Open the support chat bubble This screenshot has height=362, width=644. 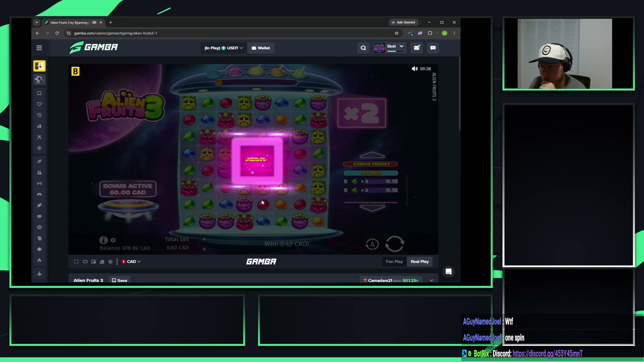coord(448,271)
